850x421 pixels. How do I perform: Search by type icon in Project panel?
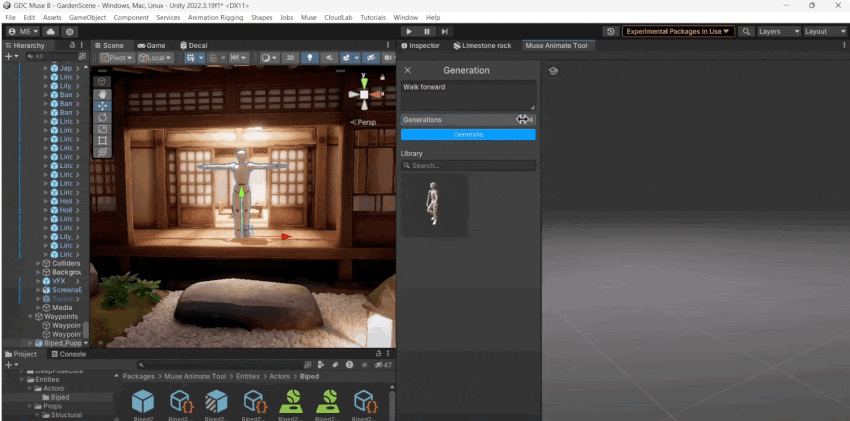pyautogui.click(x=320, y=365)
